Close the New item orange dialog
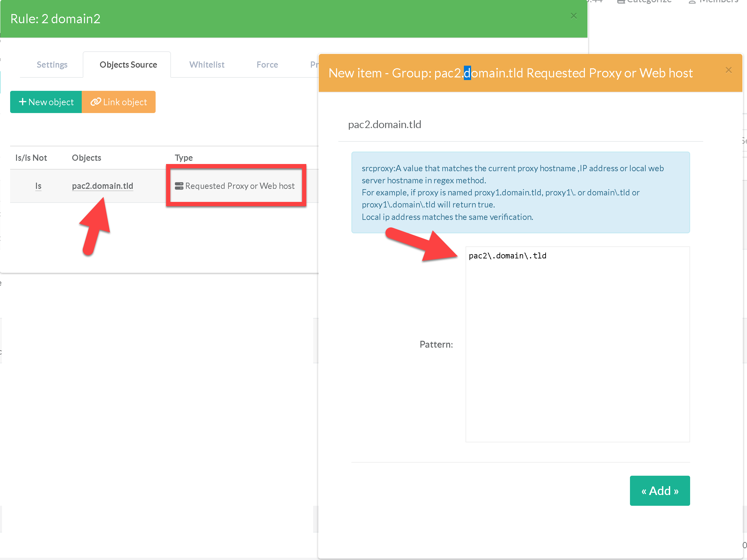The width and height of the screenshot is (747, 560). click(x=728, y=70)
